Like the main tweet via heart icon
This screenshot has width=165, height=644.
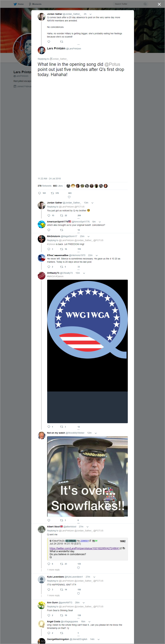[x=69, y=197]
